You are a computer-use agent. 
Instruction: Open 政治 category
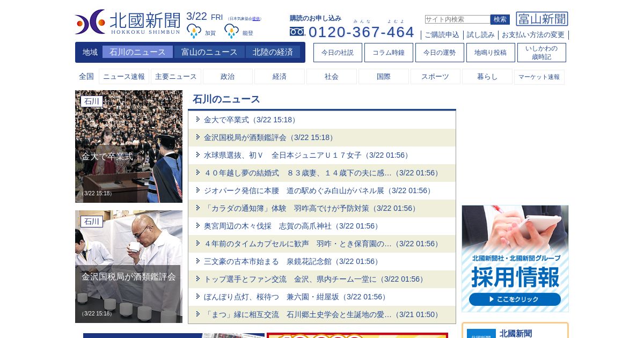228,77
